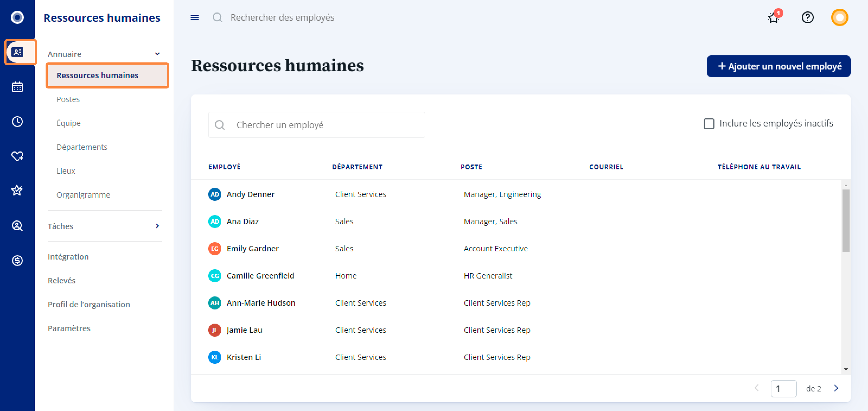Expand the Tâches section chevron
The width and height of the screenshot is (868, 411).
[x=157, y=226]
